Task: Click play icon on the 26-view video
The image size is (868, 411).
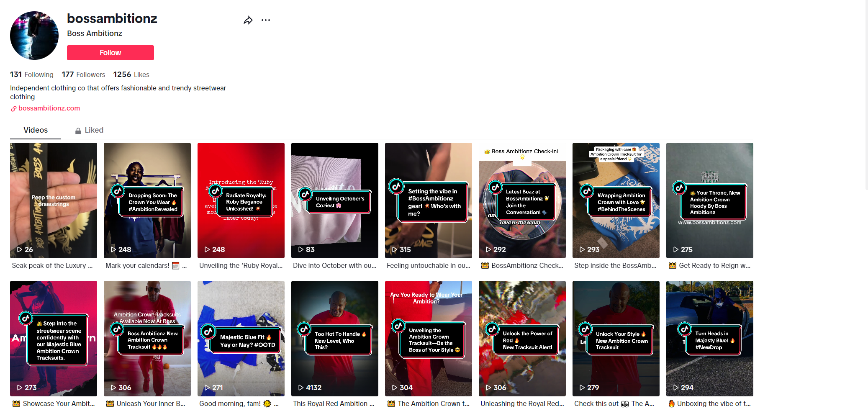Action: (x=19, y=249)
